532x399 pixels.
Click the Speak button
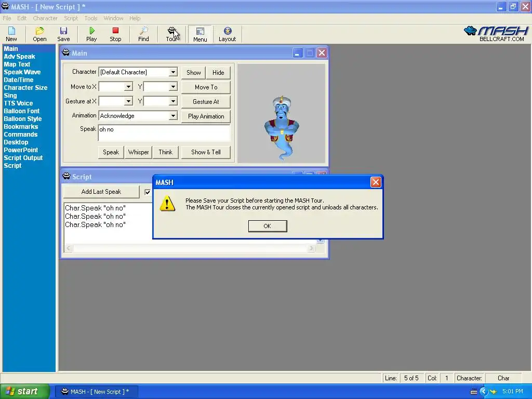point(111,152)
